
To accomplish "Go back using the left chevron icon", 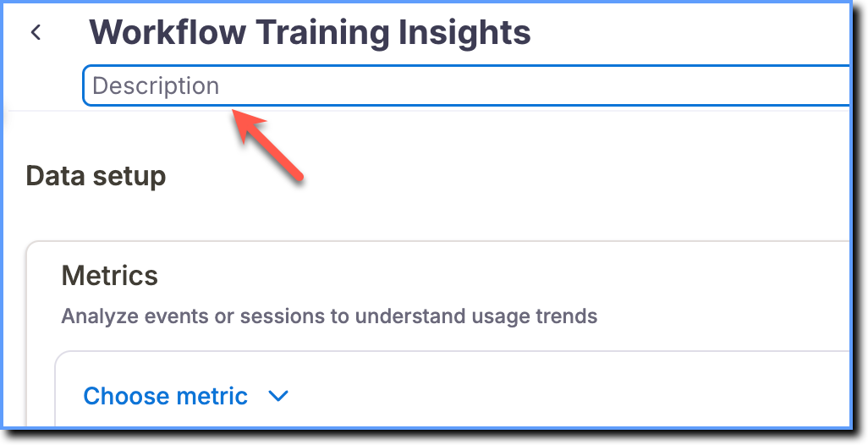I will pyautogui.click(x=36, y=33).
